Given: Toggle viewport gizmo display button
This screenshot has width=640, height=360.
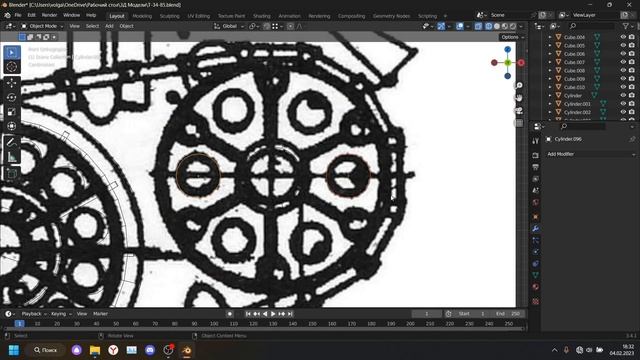Looking at the screenshot, I should click(x=441, y=26).
